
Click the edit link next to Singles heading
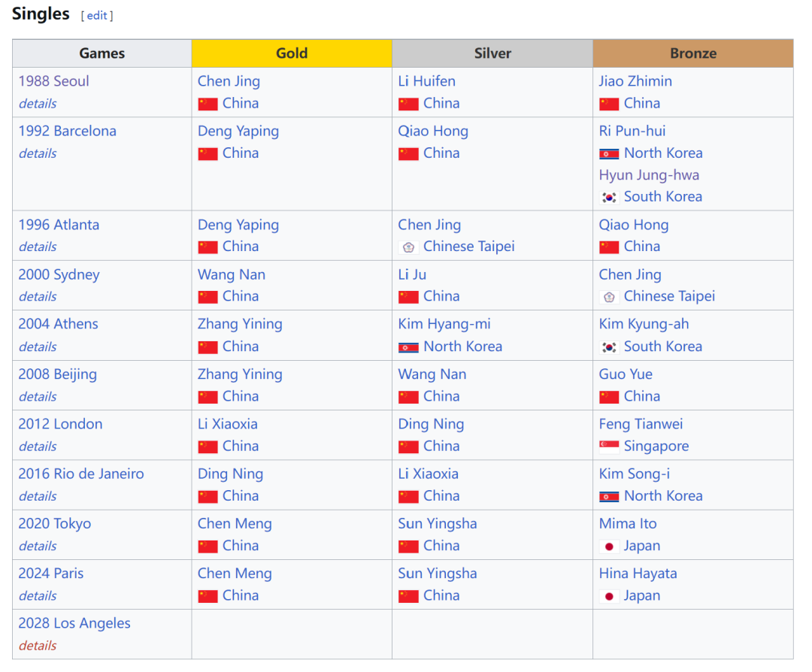point(97,16)
